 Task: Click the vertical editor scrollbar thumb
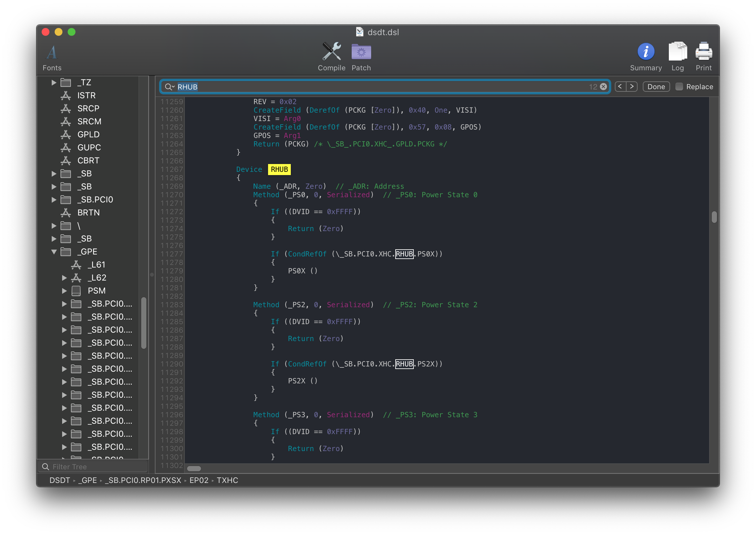point(714,217)
